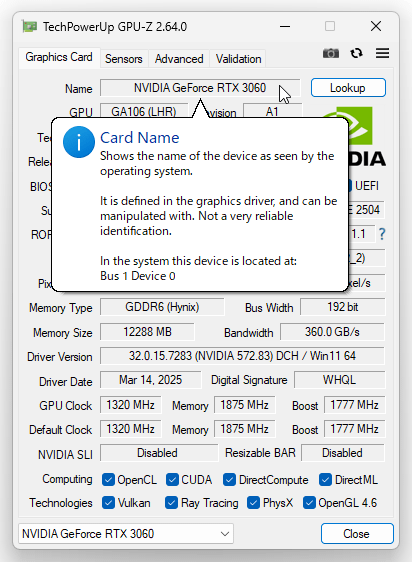This screenshot has width=412, height=562.
Task: Click the Resizable BAR value Disabled
Action: click(x=342, y=453)
